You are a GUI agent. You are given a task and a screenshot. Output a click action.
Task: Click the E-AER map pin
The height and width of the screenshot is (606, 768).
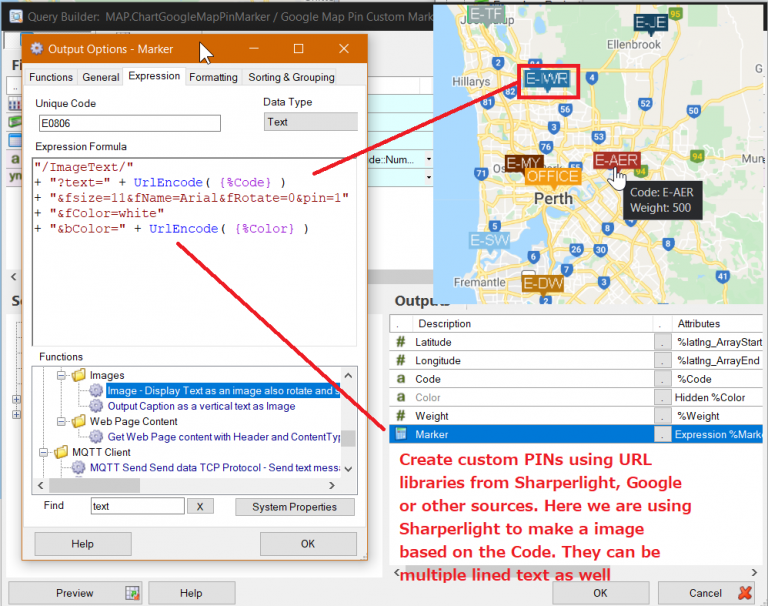point(616,162)
